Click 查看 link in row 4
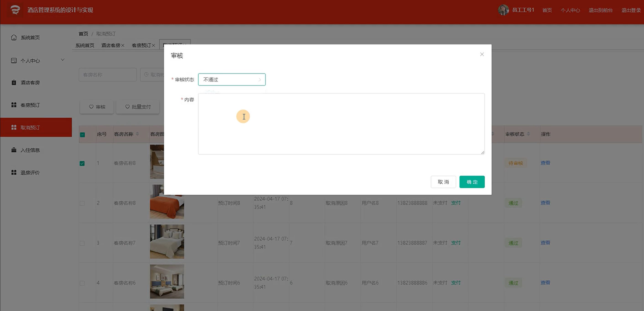The height and width of the screenshot is (311, 644). (x=545, y=282)
